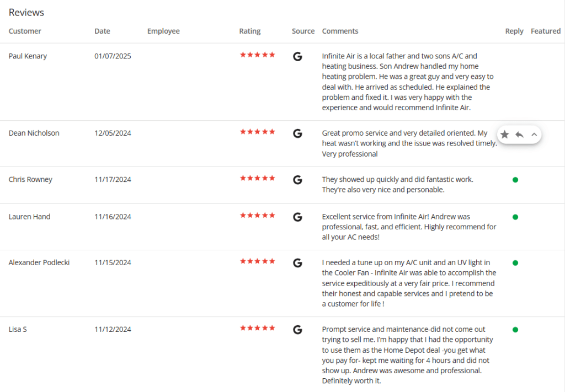Click green reply indicator for Lisa S

point(515,330)
